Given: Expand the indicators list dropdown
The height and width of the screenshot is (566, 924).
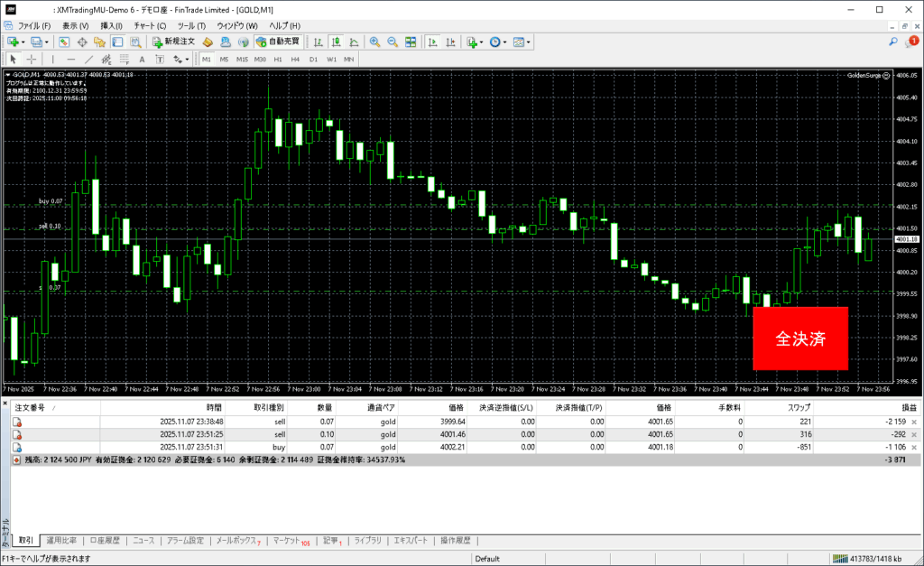Looking at the screenshot, I should pyautogui.click(x=482, y=42).
